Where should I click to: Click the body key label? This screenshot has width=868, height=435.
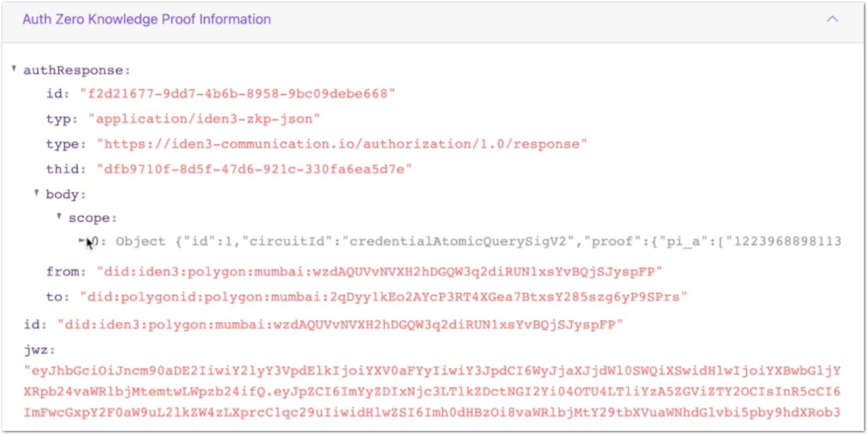pyautogui.click(x=66, y=195)
